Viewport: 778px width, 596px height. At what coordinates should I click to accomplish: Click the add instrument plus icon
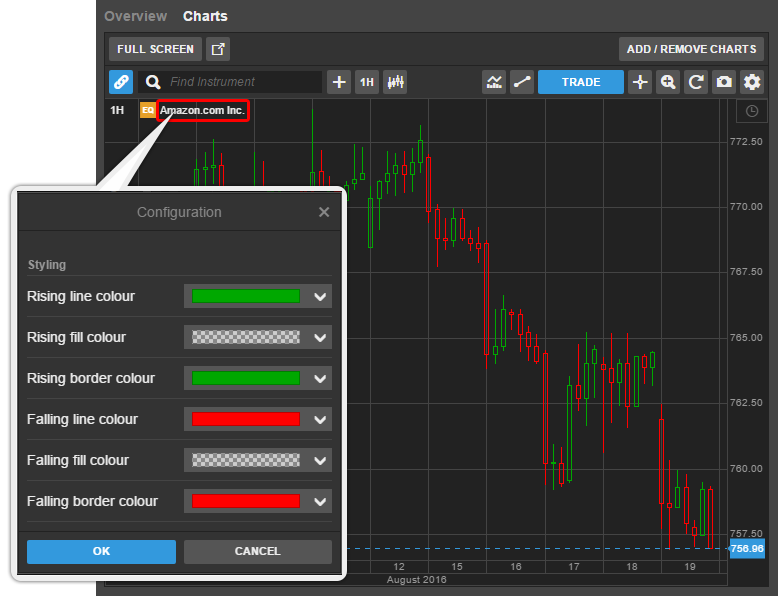(340, 82)
